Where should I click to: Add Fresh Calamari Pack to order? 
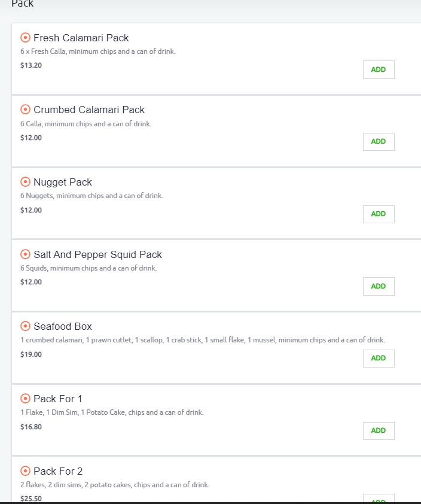click(379, 69)
